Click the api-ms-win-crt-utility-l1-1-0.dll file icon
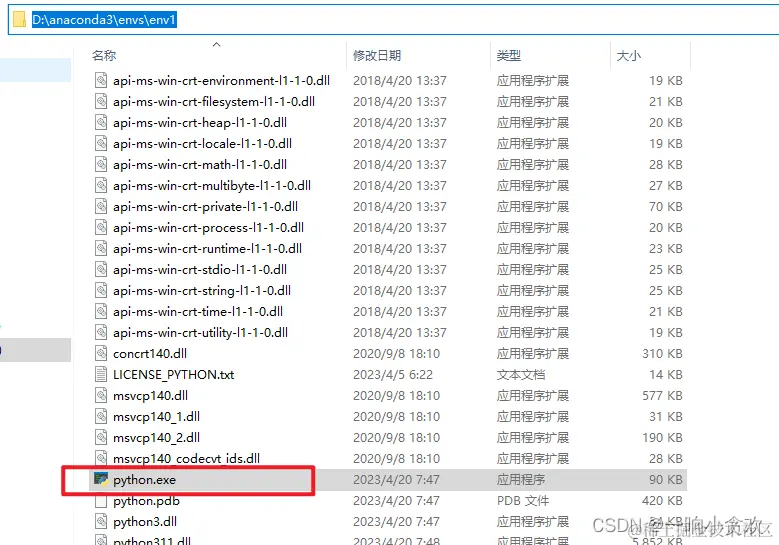 101,332
